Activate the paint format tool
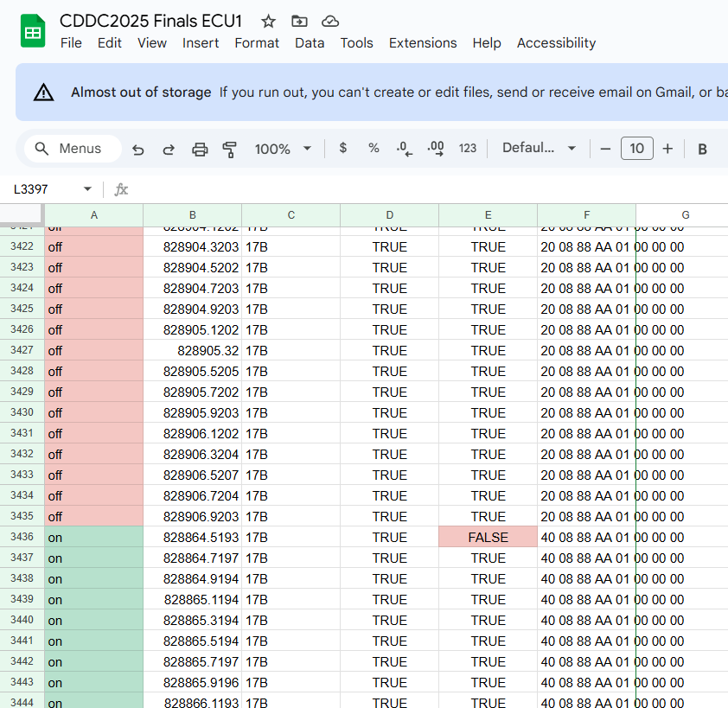The height and width of the screenshot is (708, 728). [x=230, y=149]
